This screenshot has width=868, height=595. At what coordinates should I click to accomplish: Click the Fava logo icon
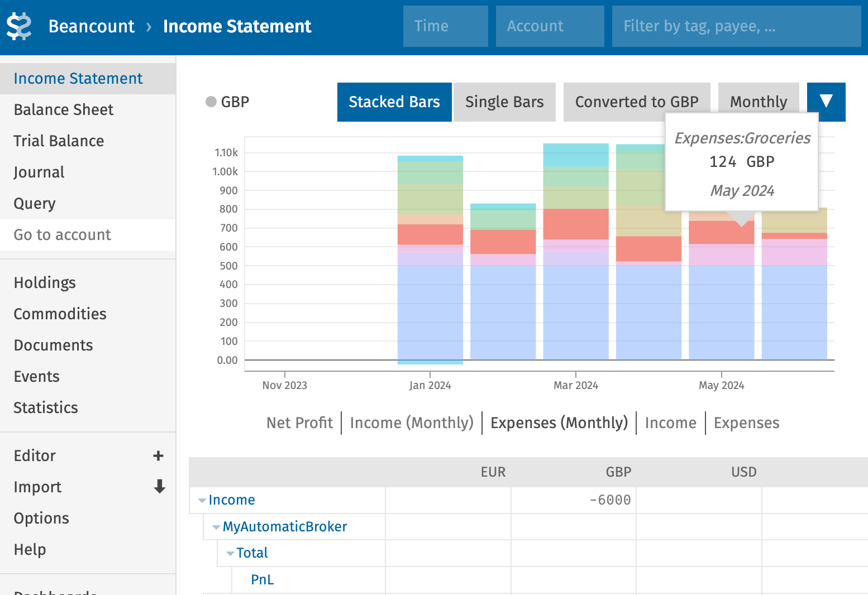(19, 26)
